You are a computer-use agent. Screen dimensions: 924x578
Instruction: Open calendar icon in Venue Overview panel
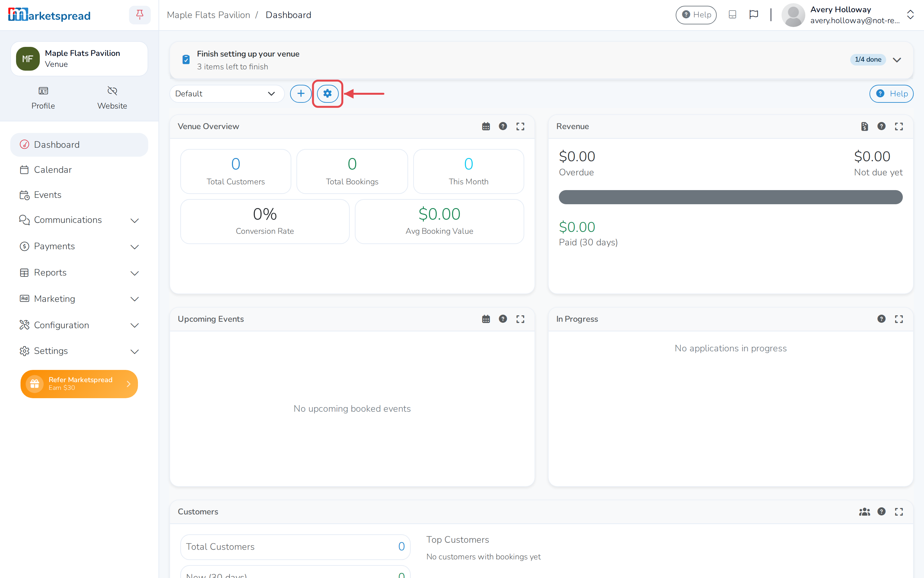[x=486, y=127]
